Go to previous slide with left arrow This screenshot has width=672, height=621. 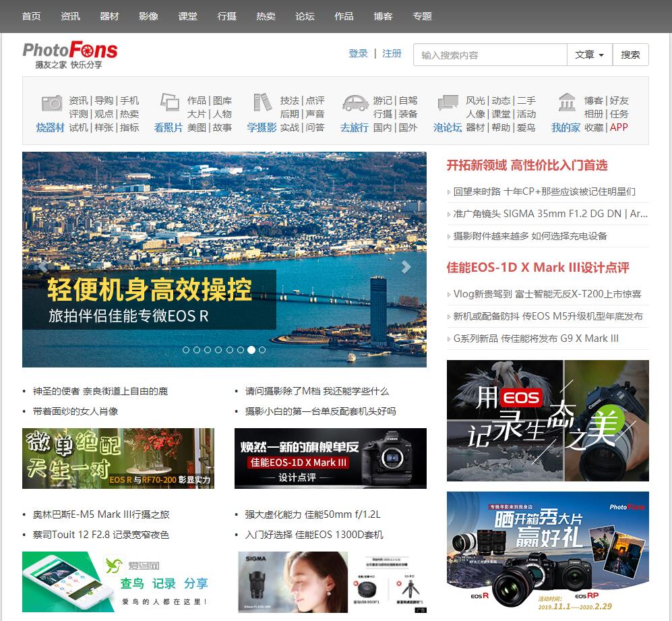[x=42, y=267]
